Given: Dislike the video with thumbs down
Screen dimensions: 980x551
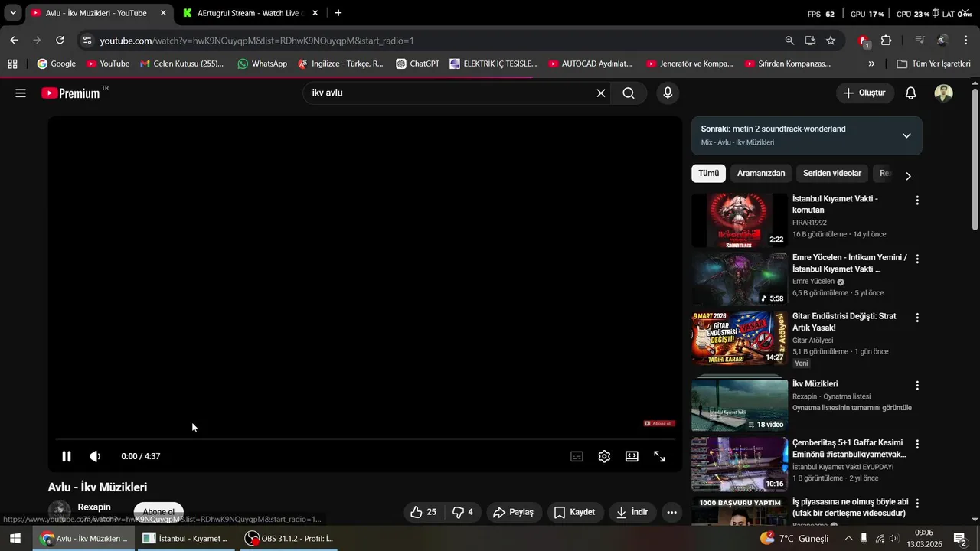Looking at the screenshot, I should pos(462,512).
